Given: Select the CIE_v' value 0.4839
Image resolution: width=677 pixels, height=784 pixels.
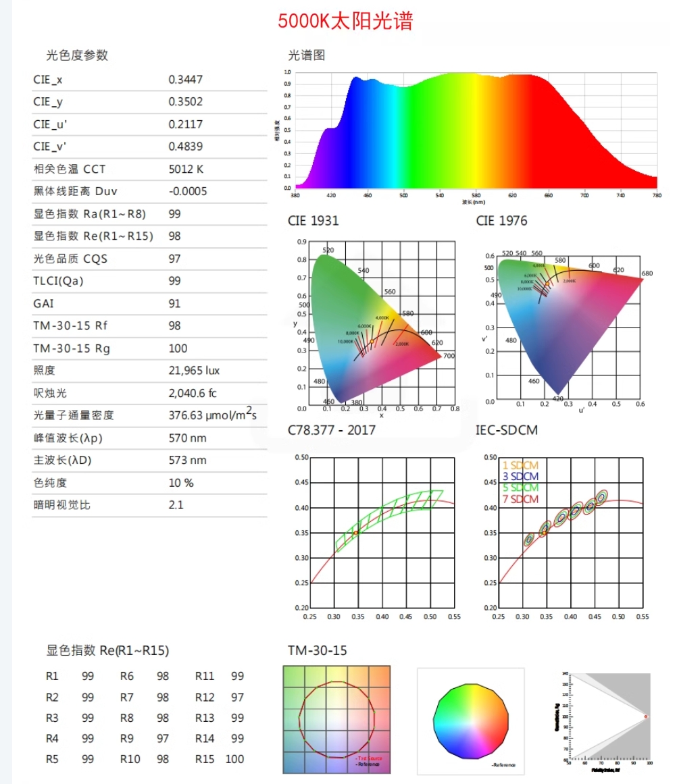Looking at the screenshot, I should tap(185, 147).
